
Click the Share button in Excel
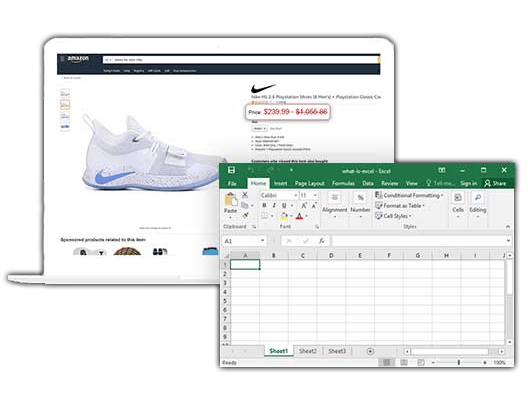click(495, 183)
